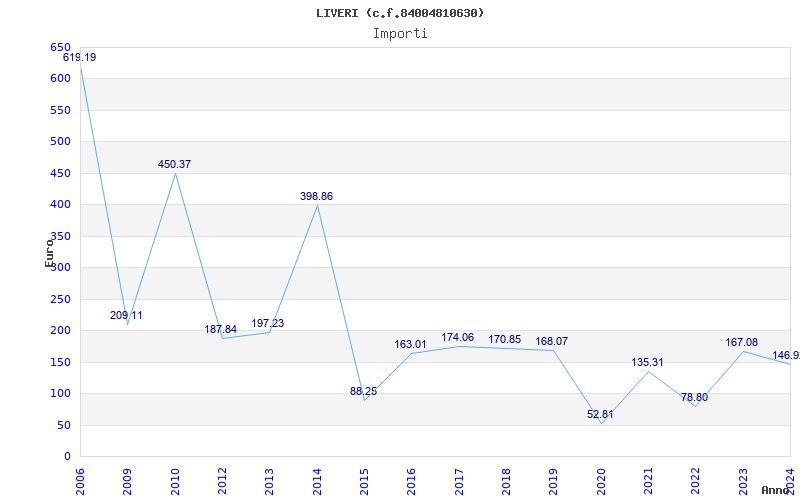
Task: Click the 650 y-axis tick label
Action: point(60,47)
